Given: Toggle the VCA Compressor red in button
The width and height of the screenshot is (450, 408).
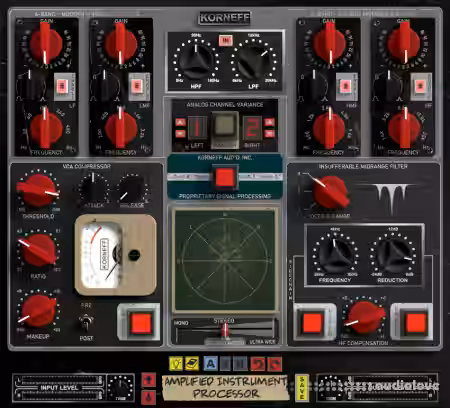Looking at the screenshot, I should (141, 323).
